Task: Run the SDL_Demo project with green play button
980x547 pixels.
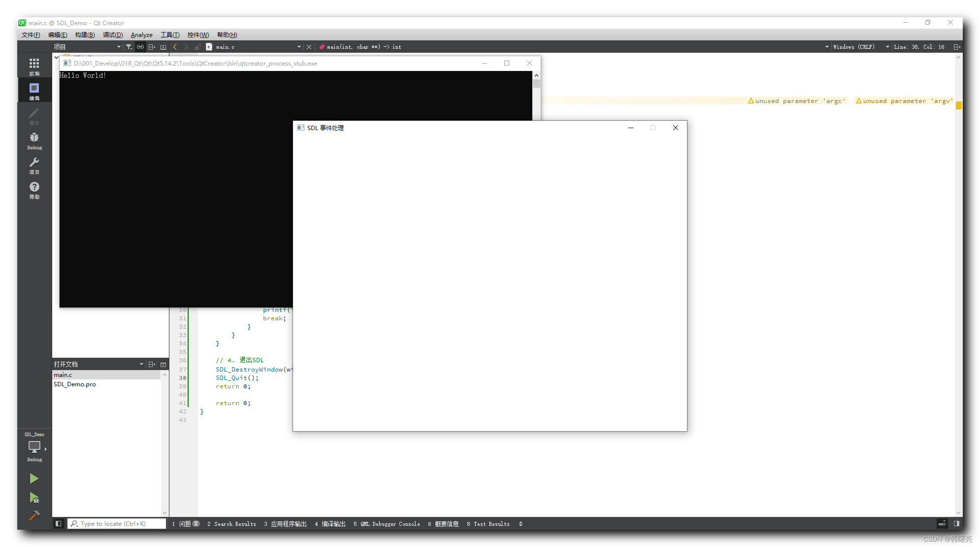Action: 34,478
